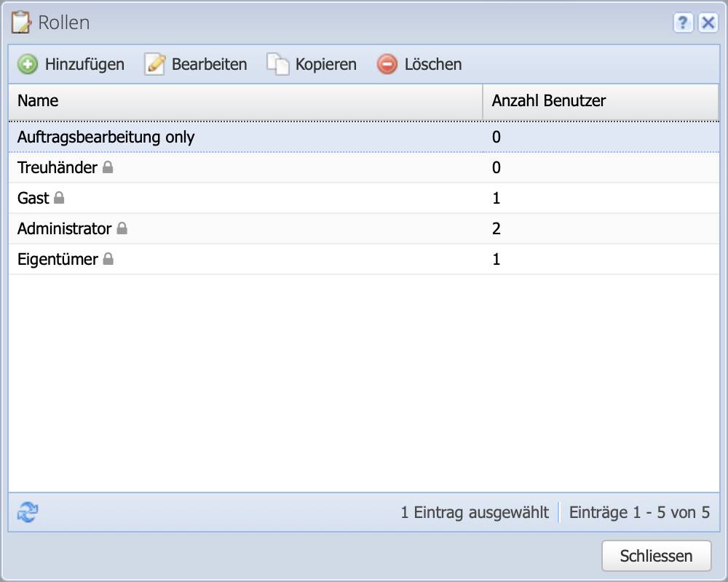The image size is (728, 582).
Task: Click the Kopieren copy icon
Action: [x=278, y=64]
